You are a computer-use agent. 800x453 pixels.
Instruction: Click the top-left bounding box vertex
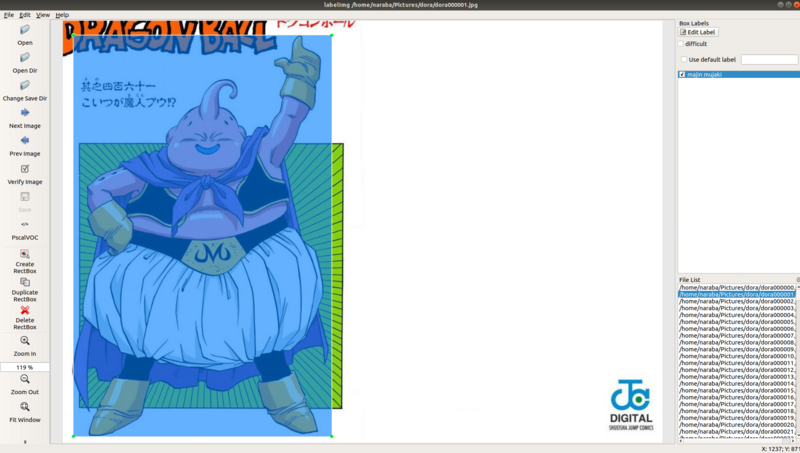[73, 35]
